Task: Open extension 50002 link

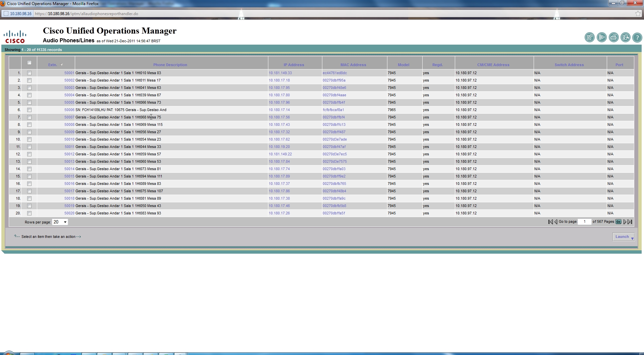Action: [x=69, y=80]
